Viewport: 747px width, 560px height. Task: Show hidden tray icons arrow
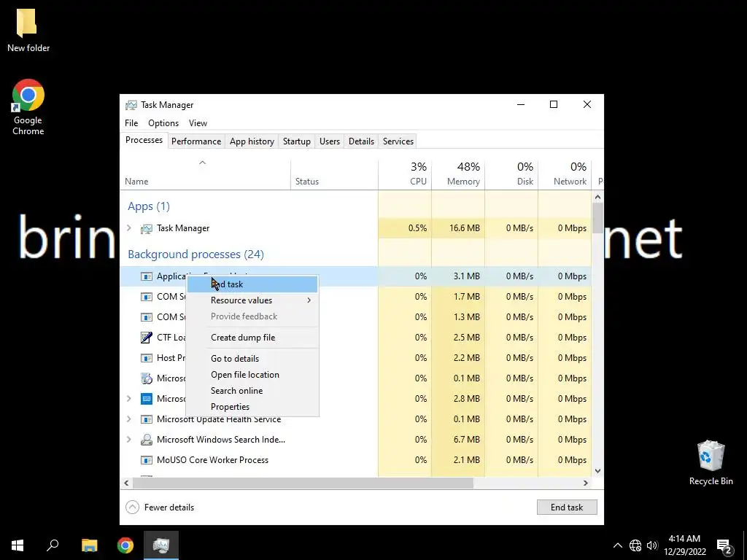pyautogui.click(x=617, y=545)
